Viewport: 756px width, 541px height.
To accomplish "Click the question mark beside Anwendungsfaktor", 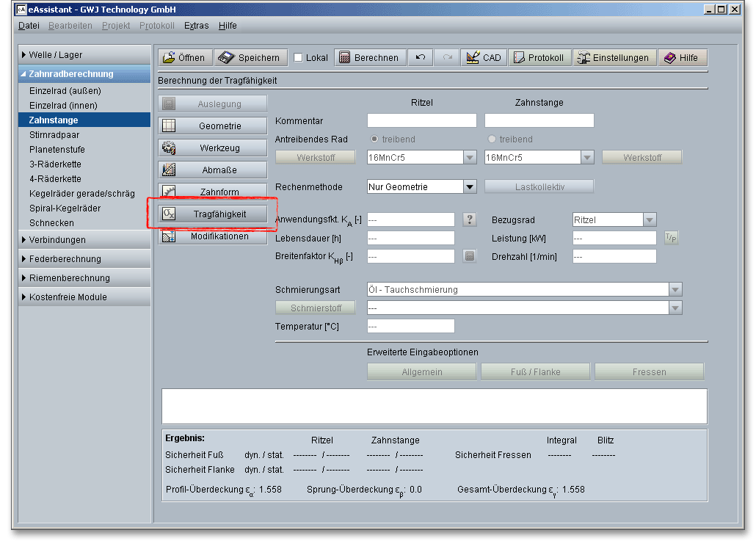I will [x=470, y=219].
